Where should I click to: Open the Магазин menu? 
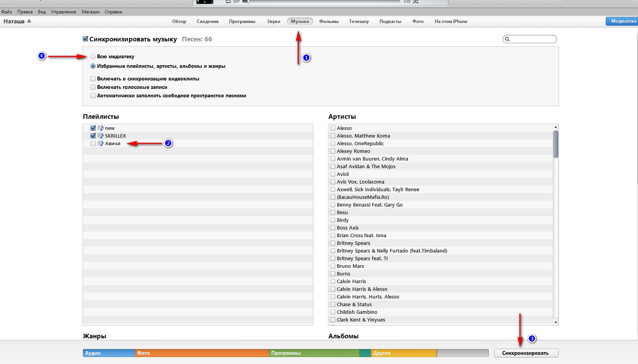[x=91, y=12]
